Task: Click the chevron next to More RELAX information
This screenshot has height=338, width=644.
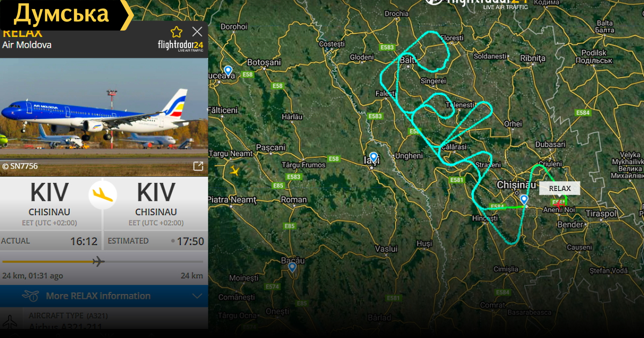Action: 196,296
